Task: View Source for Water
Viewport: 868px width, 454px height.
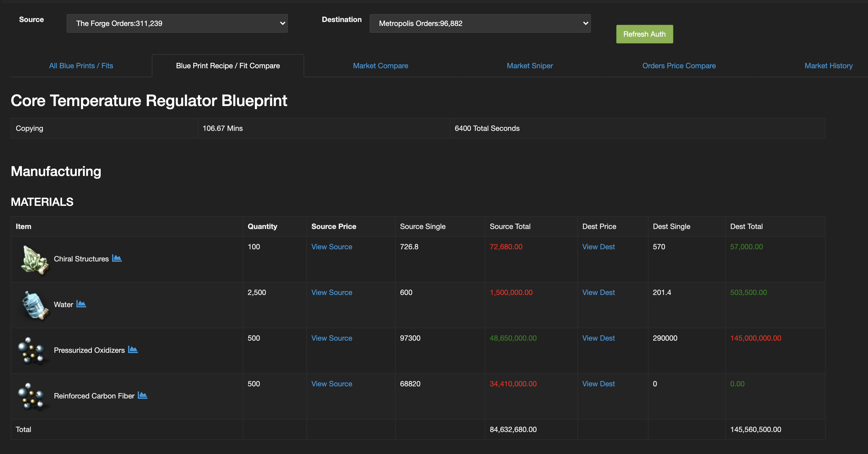Action: click(332, 292)
